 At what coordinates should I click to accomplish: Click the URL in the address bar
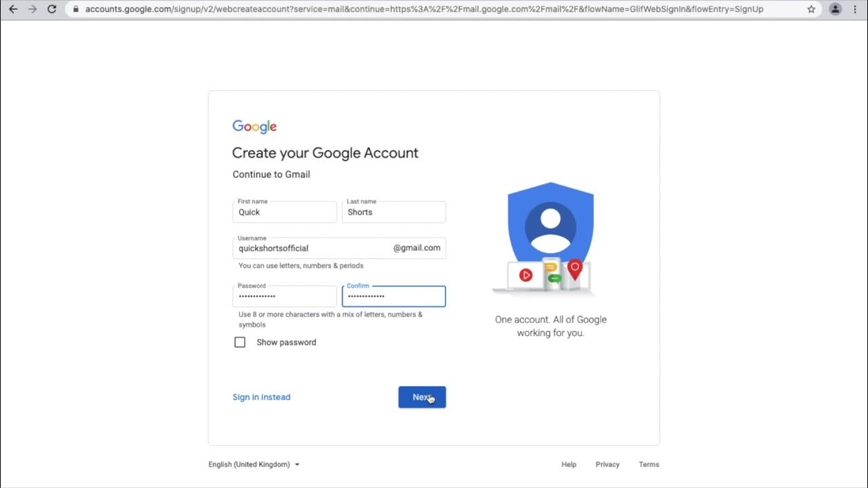click(x=424, y=9)
